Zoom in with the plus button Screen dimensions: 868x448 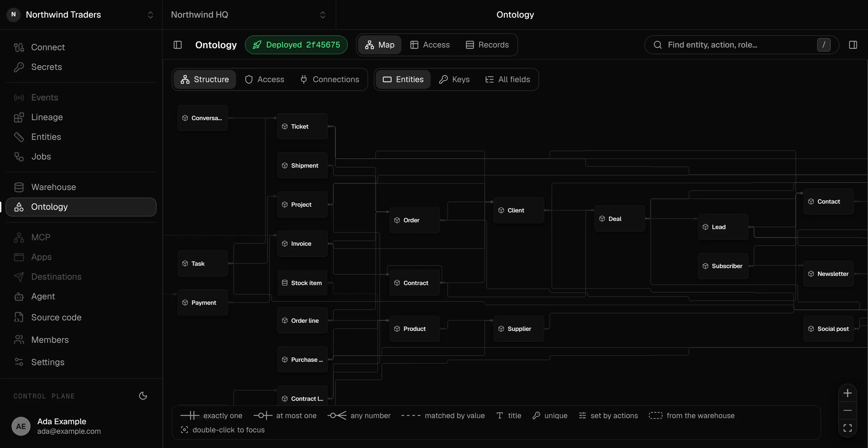click(848, 393)
